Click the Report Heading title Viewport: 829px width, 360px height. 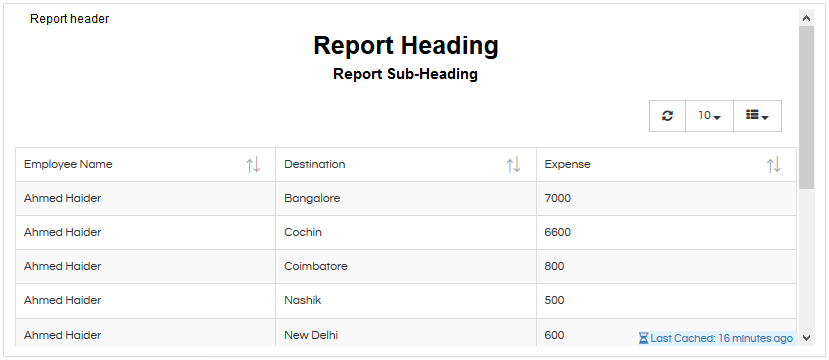point(406,45)
